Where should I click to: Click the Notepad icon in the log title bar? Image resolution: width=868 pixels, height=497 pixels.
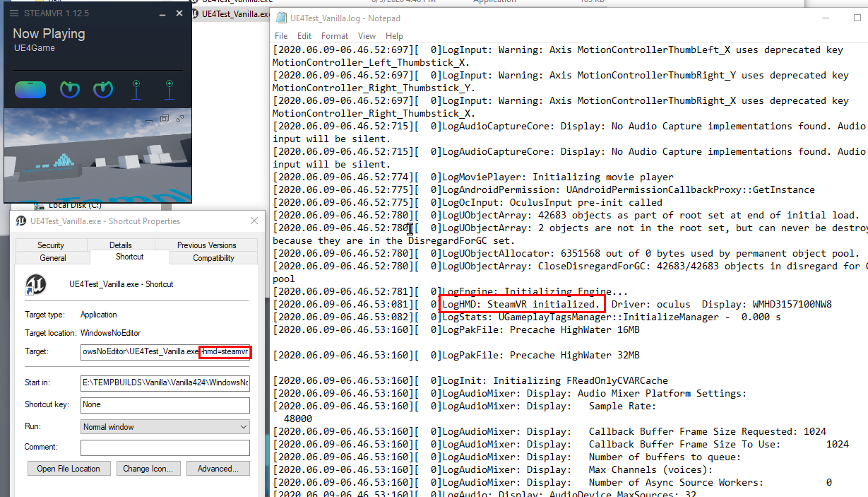point(281,18)
